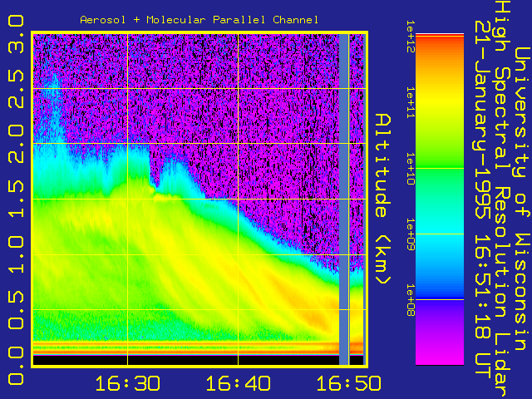532x399 pixels.
Task: Click the "High Spectral Resolution Lidar" text
Action: pyautogui.click(x=503, y=199)
